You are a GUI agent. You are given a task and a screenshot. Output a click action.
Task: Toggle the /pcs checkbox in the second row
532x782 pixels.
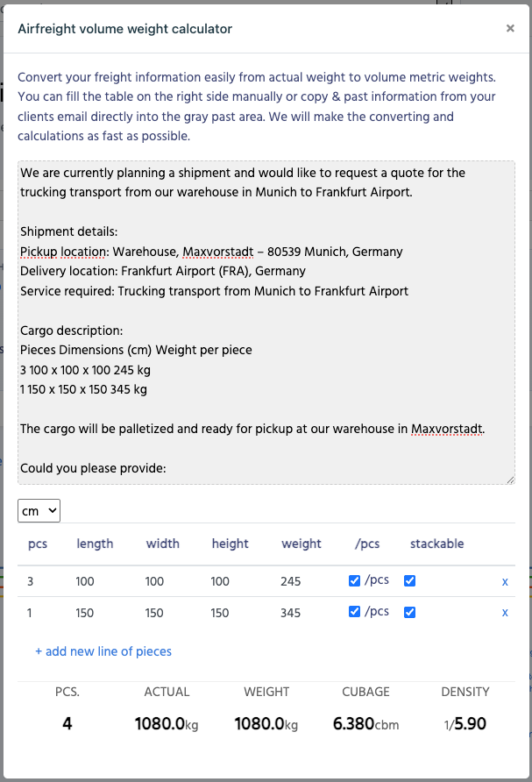pyautogui.click(x=354, y=612)
